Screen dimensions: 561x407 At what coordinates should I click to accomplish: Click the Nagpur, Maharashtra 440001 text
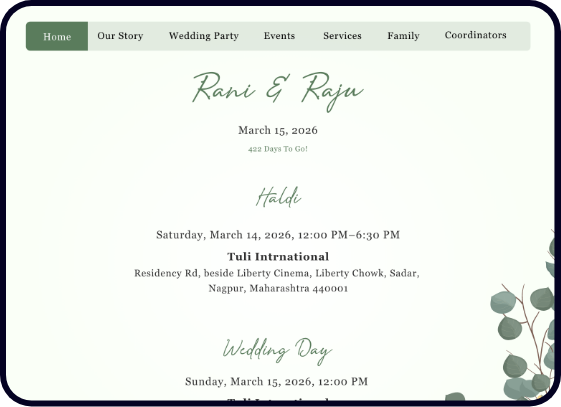278,288
